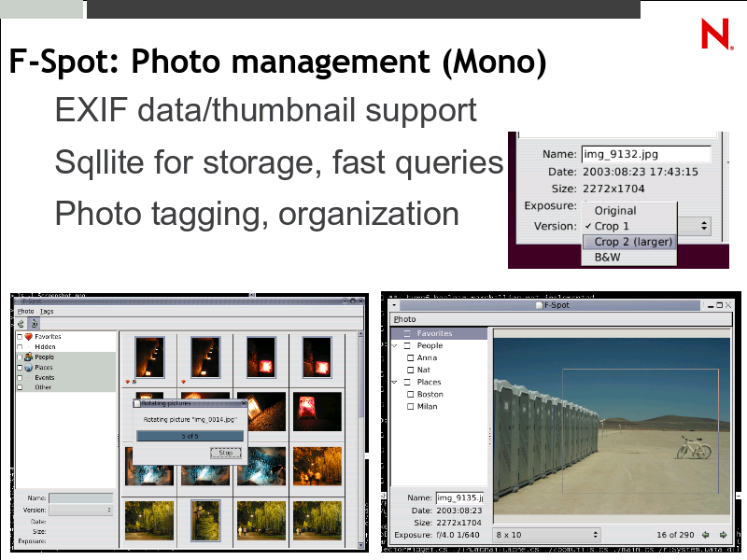Click empty Name field in left window

[81, 498]
